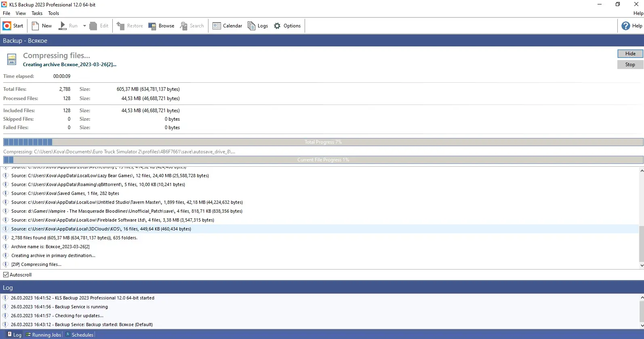This screenshot has width=644, height=339.
Task: Open the Tasks menu
Action: (37, 13)
